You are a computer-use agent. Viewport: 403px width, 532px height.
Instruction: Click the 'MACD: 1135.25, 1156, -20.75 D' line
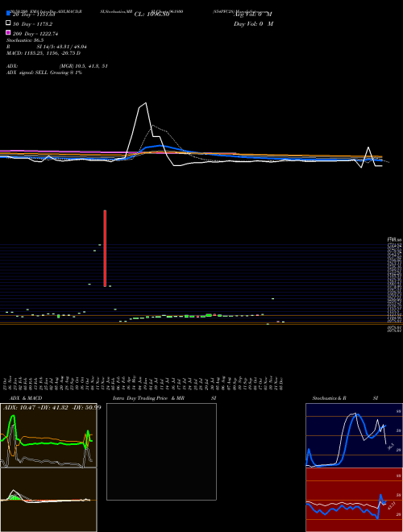tap(44, 53)
